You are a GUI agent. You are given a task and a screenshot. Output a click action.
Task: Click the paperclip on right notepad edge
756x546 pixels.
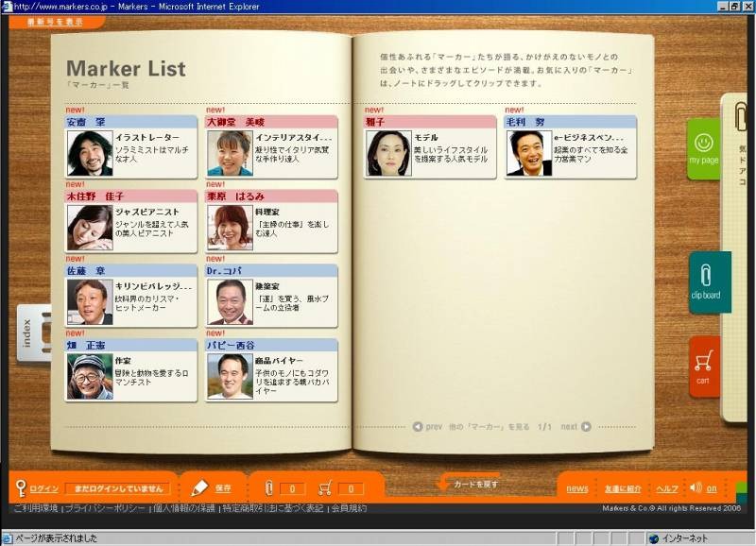click(741, 116)
